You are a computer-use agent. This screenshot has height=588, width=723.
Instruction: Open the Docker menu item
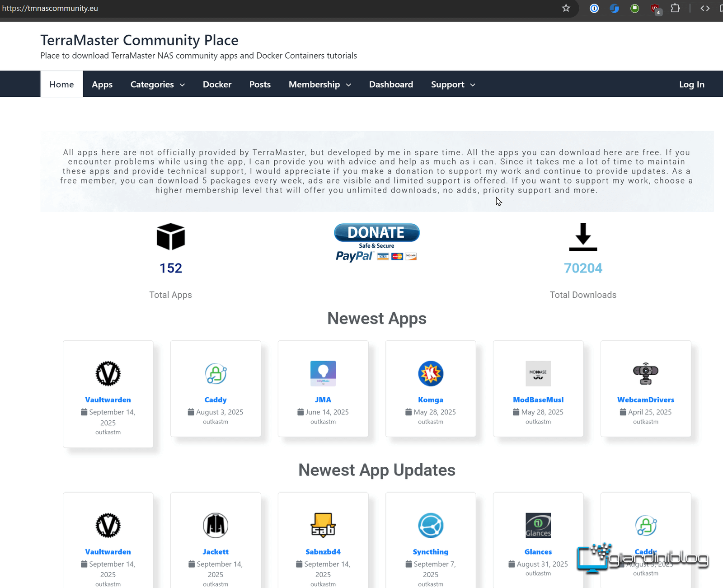217,85
